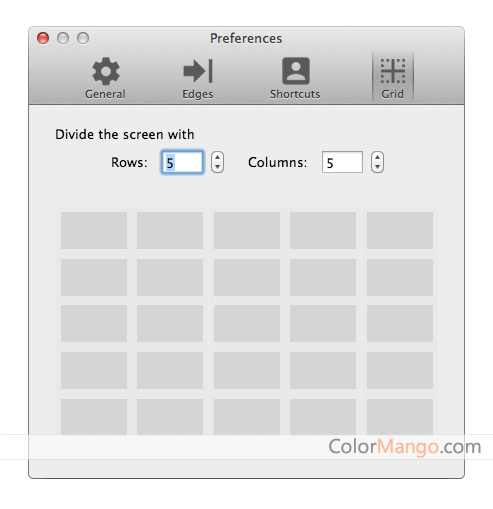493x509 pixels.
Task: Switch to the Edges arrow icon pane
Action: (x=198, y=71)
